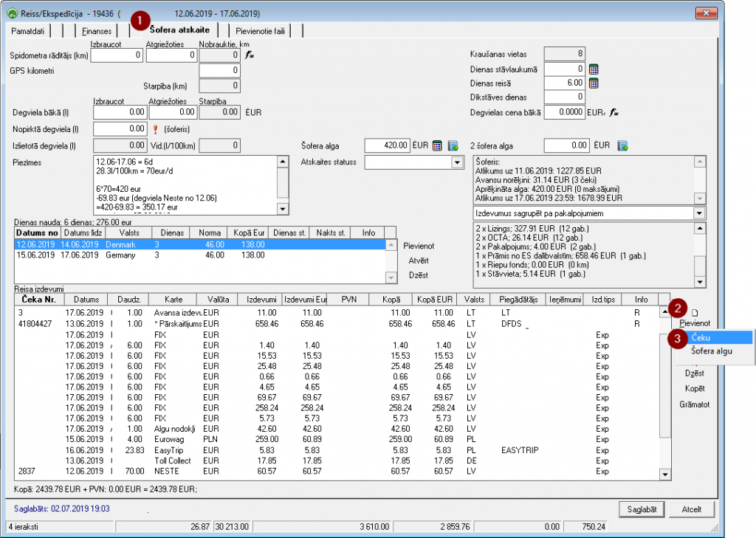The width and height of the screenshot is (756, 538).
Task: Click Degviela bākā Izbraucot field
Action: [120, 112]
